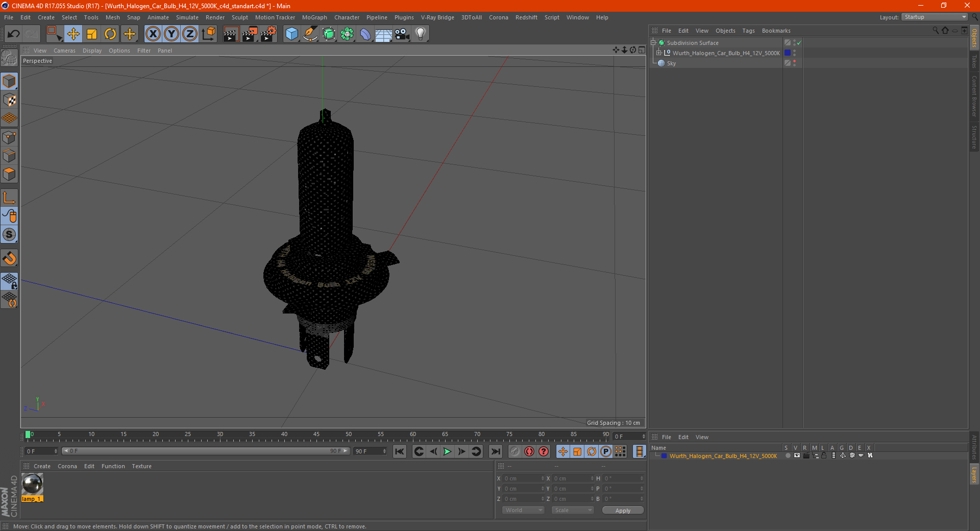Screen dimensions: 980x531
Task: Open the Spline Pen tool
Action: pyautogui.click(x=310, y=34)
